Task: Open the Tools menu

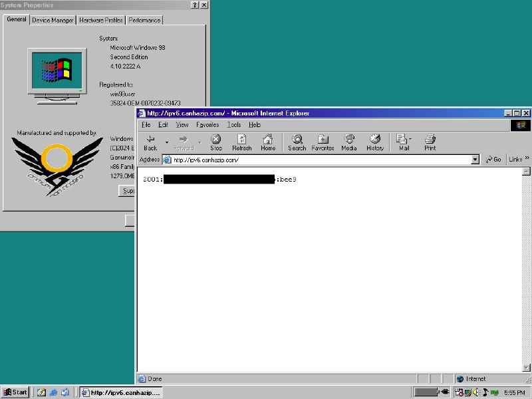Action: (234, 125)
